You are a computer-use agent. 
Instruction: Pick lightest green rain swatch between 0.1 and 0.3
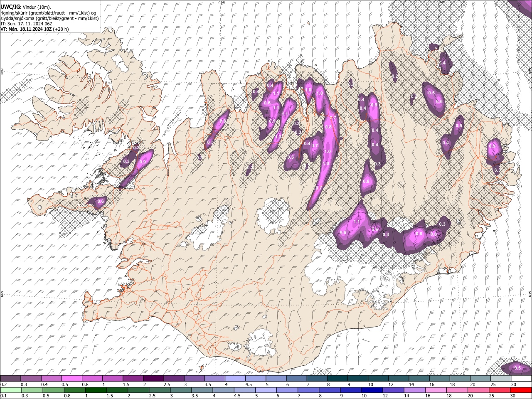11,390
